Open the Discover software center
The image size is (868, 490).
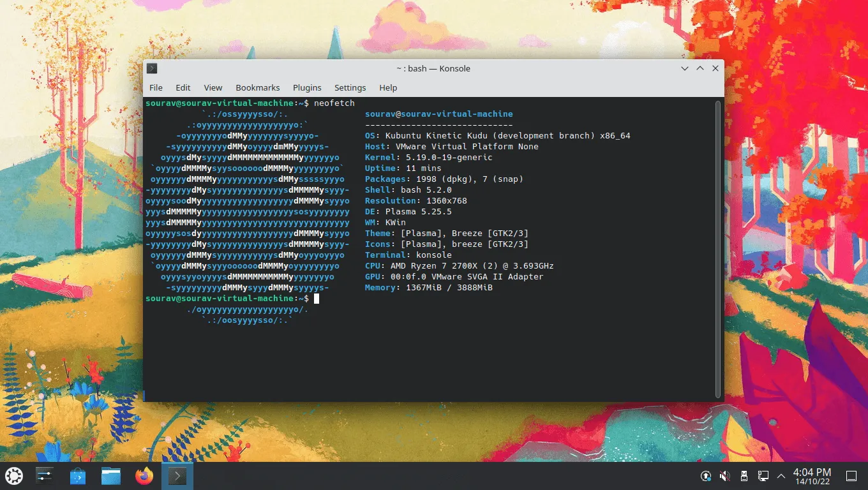coord(77,475)
